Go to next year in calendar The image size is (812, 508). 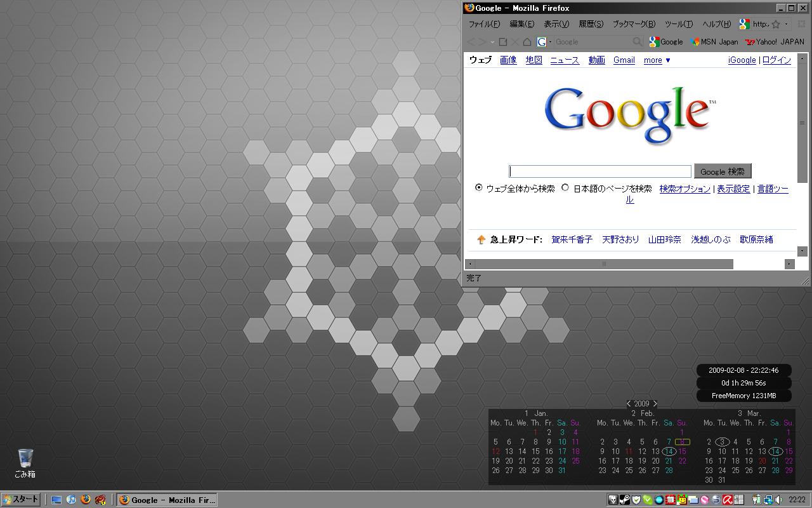(x=655, y=403)
